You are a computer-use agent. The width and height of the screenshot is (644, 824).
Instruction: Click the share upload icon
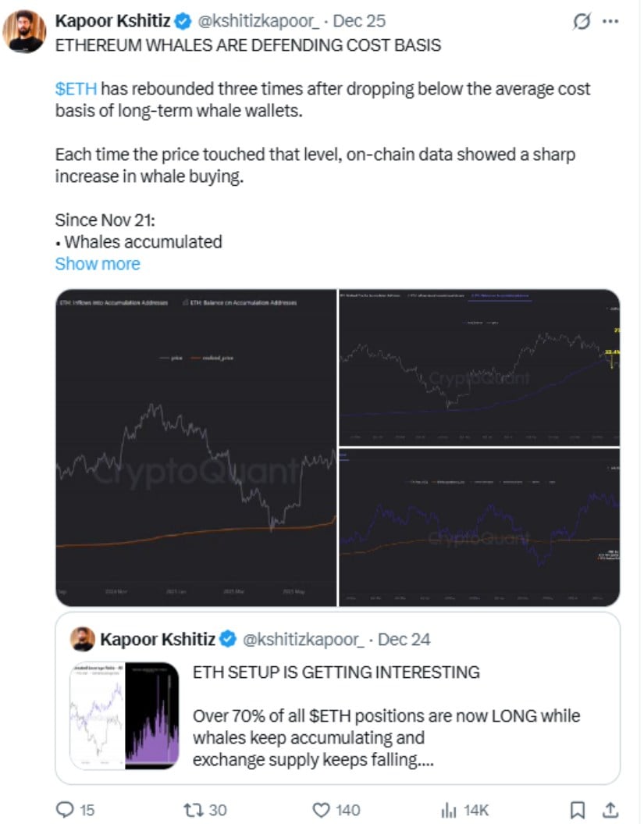(x=613, y=810)
